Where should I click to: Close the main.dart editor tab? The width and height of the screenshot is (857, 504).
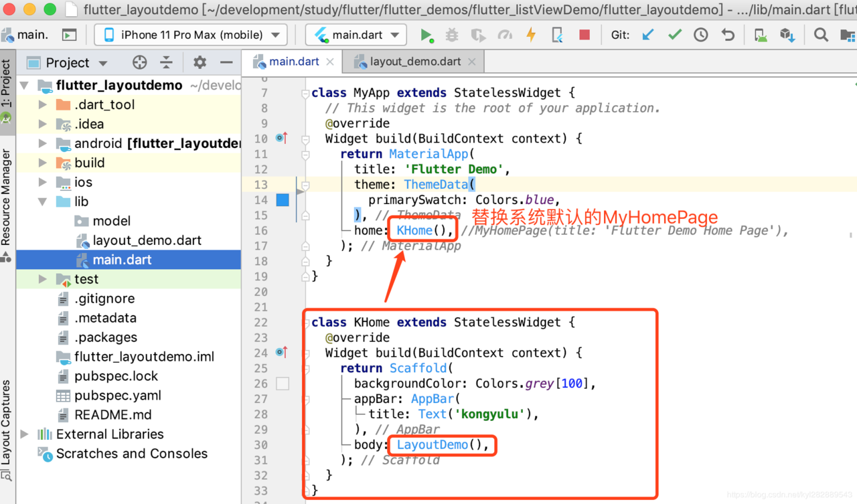(330, 62)
